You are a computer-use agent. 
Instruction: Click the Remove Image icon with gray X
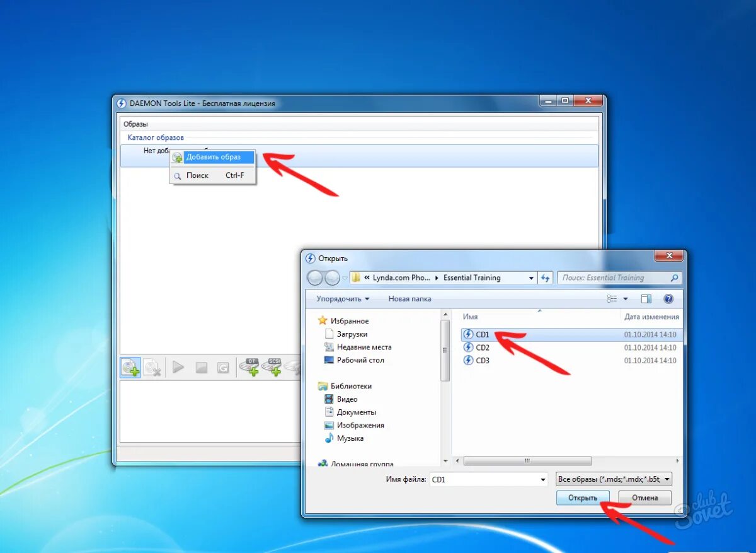coord(152,367)
